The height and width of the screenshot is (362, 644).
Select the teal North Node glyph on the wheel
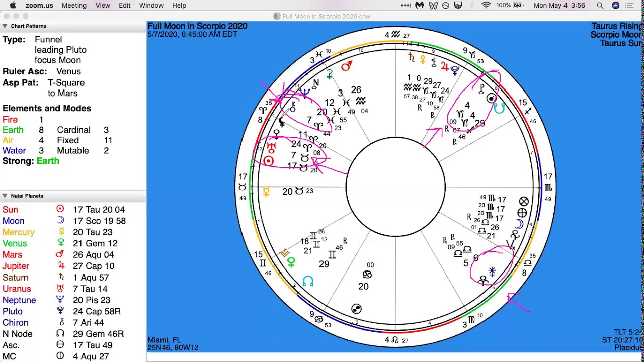pos(308,282)
